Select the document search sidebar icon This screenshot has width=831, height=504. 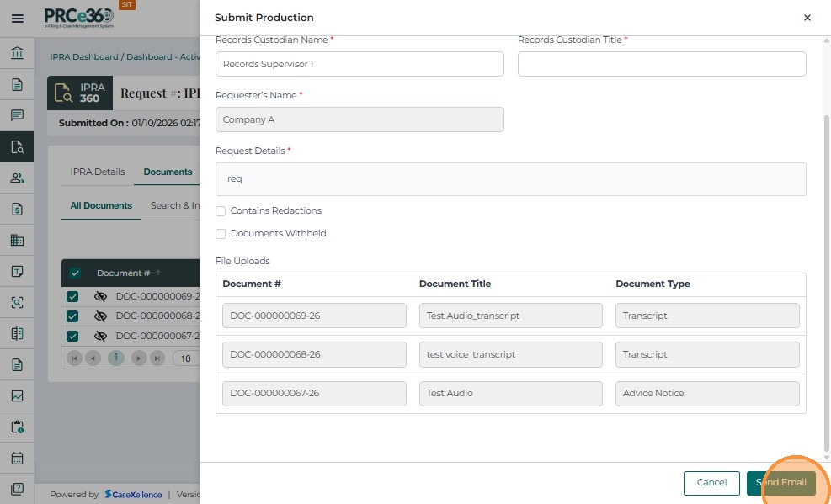(17, 146)
